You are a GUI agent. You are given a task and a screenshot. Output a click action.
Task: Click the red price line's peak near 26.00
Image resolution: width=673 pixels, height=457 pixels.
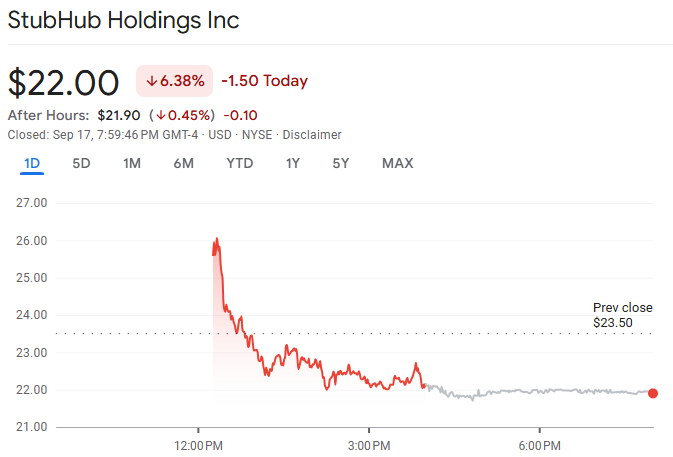(x=216, y=240)
